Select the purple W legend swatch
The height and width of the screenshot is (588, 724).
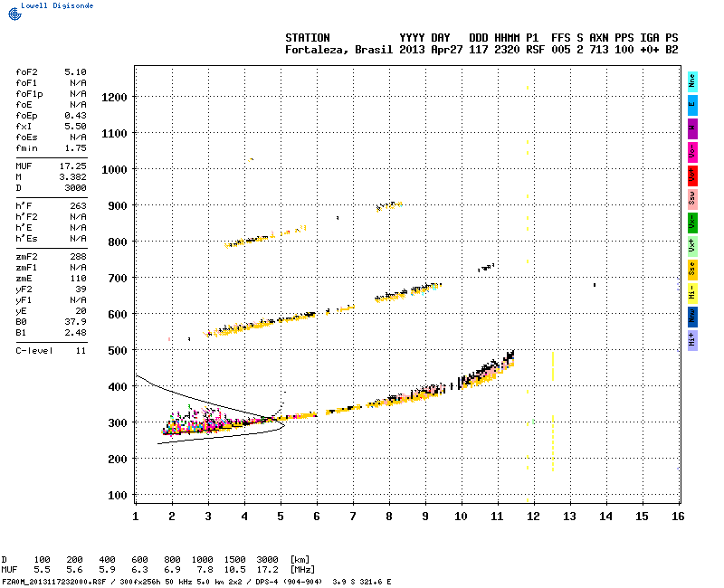tap(692, 128)
